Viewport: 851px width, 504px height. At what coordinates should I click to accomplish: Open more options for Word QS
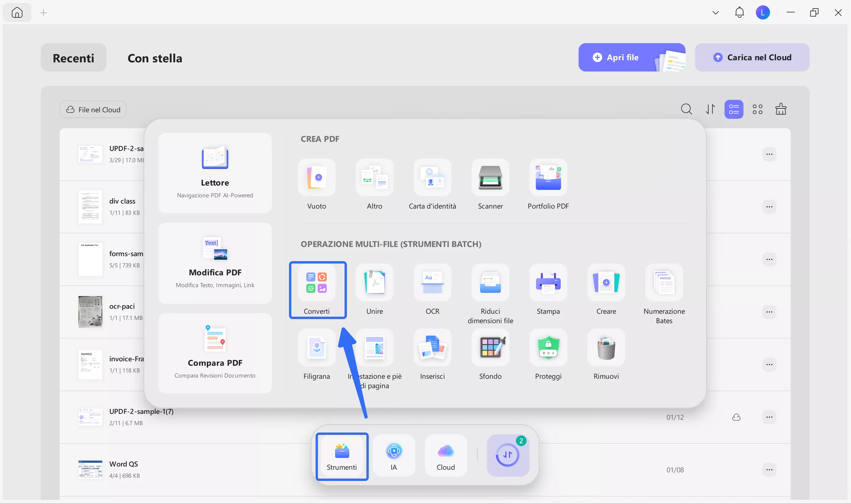tap(769, 470)
